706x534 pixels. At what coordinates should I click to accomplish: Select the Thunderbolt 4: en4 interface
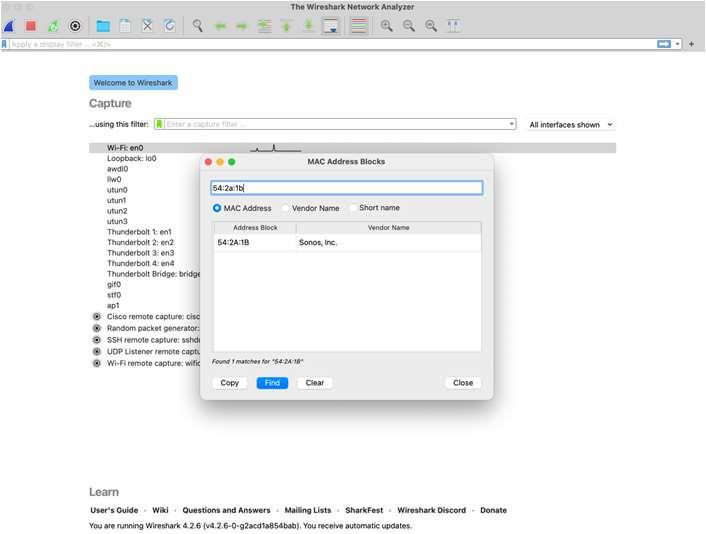click(140, 263)
